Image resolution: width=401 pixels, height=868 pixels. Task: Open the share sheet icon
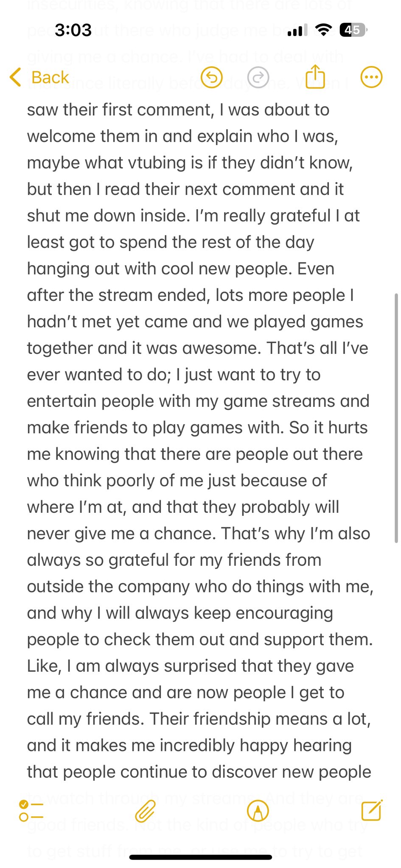[x=315, y=77]
